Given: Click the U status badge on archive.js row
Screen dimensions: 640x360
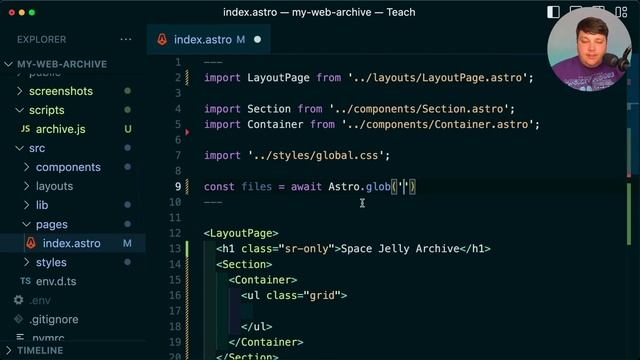Looking at the screenshot, I should pyautogui.click(x=128, y=129).
